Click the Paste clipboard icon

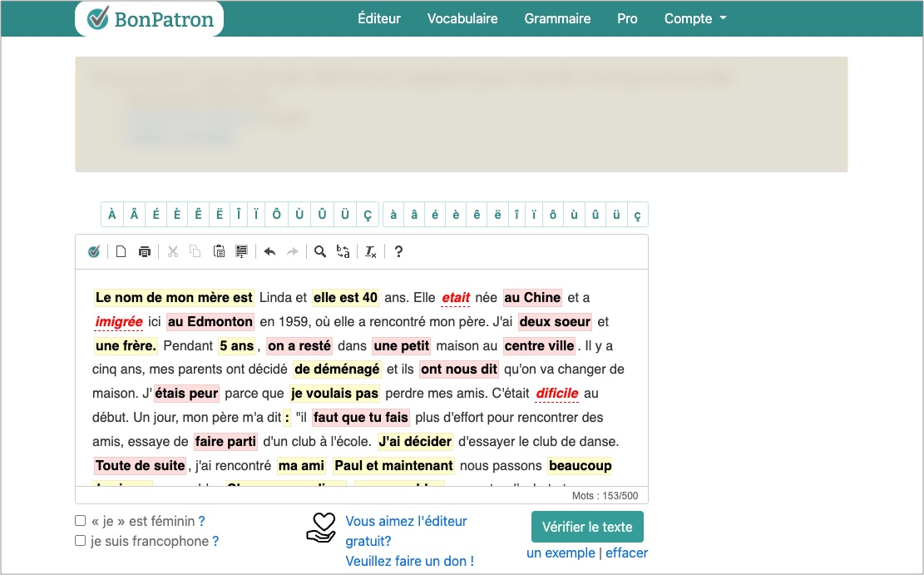coord(219,252)
